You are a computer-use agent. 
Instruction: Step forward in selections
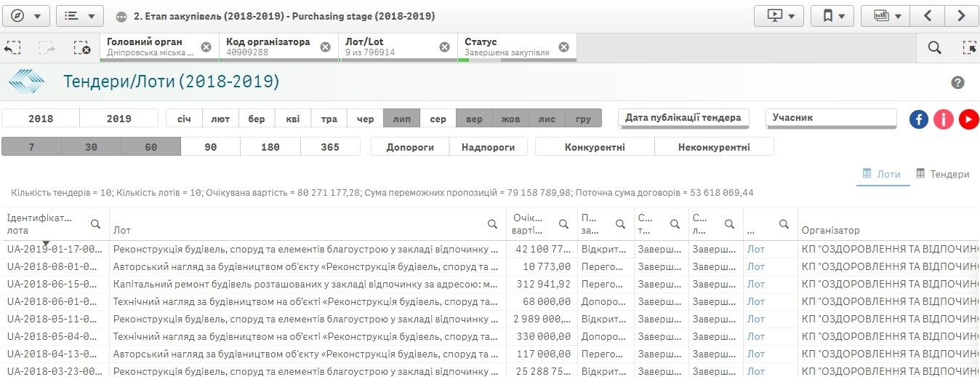pos(47,47)
